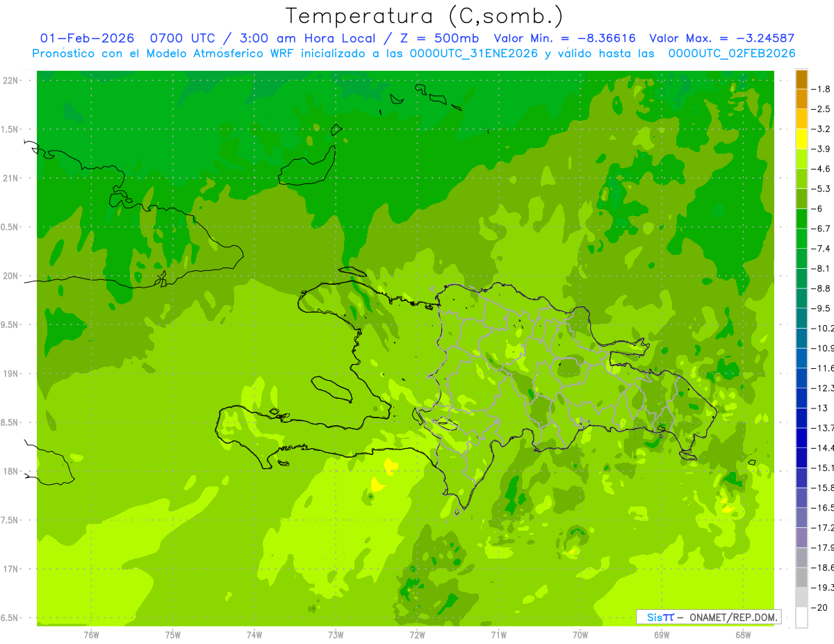This screenshot has width=834, height=644.
Task: Click the '70W' longitude label
Action: coord(580,635)
